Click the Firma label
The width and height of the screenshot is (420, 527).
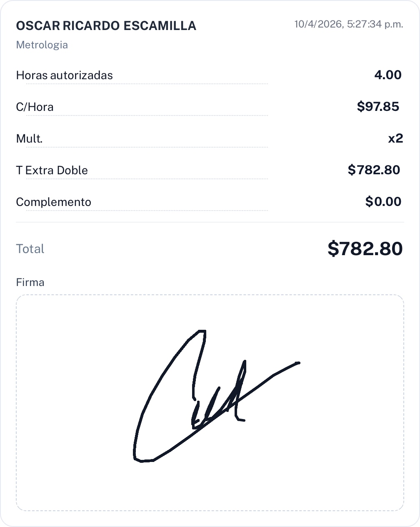(30, 283)
